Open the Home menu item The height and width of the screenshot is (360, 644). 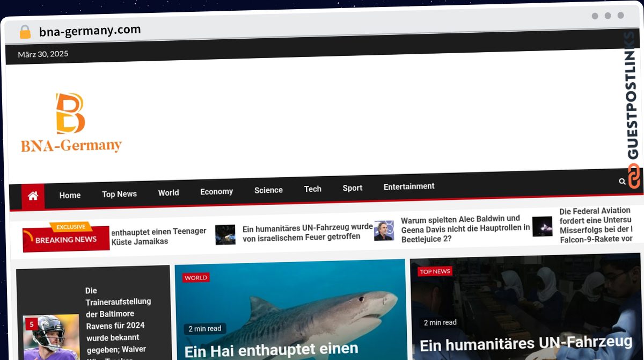(70, 195)
